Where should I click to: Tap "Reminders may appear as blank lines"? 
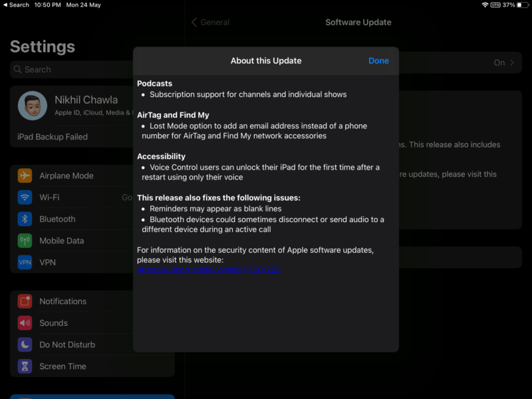pos(215,209)
